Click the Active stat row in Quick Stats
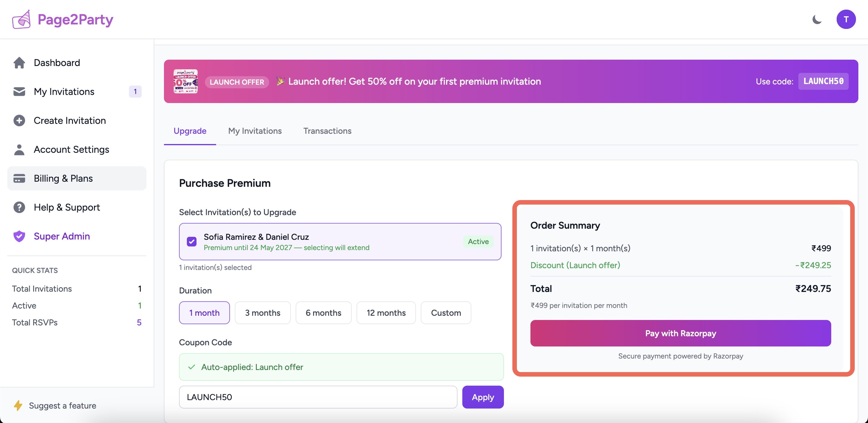This screenshot has width=868, height=423. coord(77,306)
